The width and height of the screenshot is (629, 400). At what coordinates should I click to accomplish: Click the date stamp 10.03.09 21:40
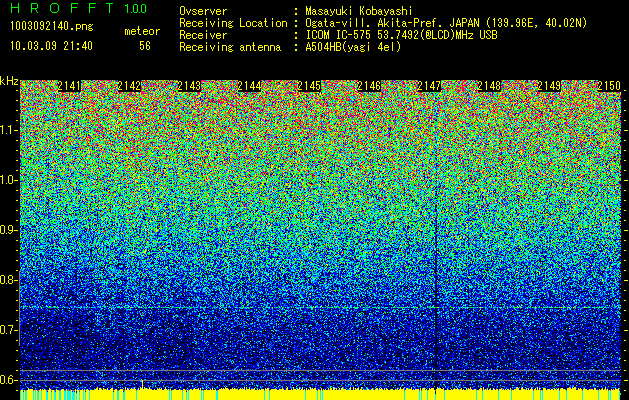click(51, 46)
